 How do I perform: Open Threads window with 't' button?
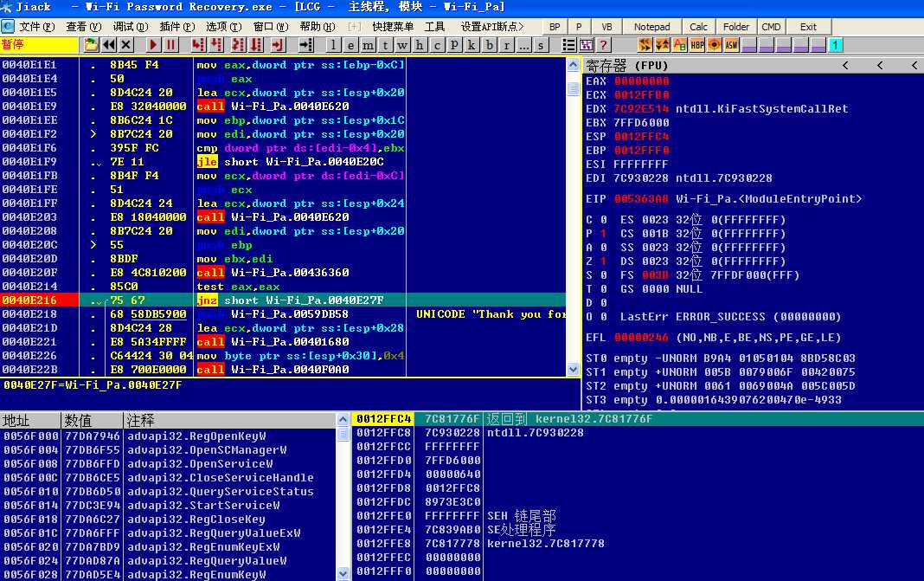tap(385, 45)
